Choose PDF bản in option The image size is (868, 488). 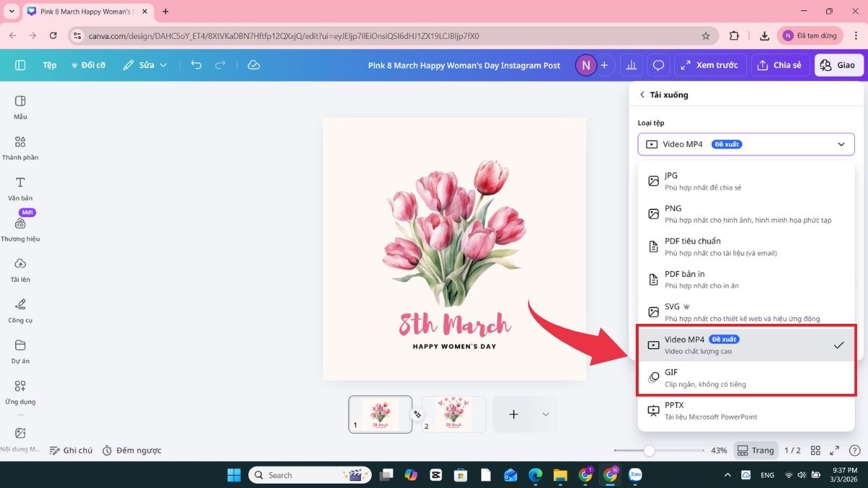coord(746,279)
